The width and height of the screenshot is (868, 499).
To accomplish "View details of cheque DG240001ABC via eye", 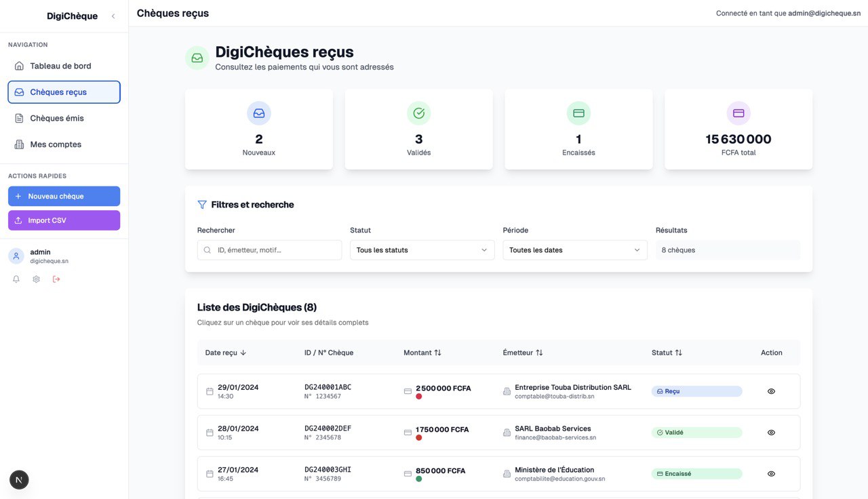I will point(771,392).
